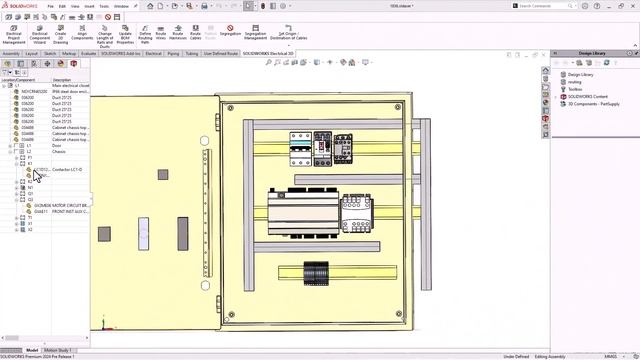Click Change Length of Rails and Ducts

point(104,36)
